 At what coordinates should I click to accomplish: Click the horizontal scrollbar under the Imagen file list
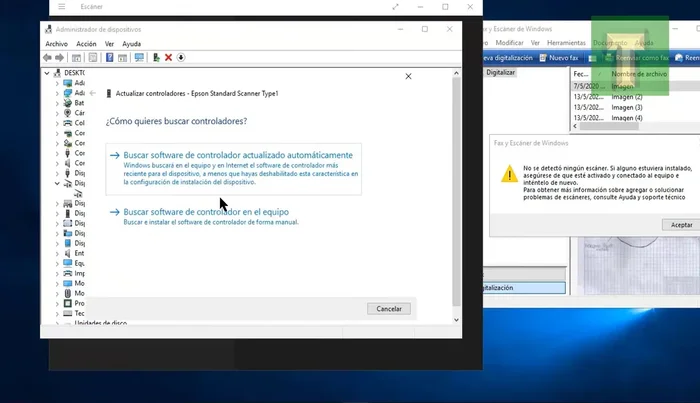(x=609, y=126)
